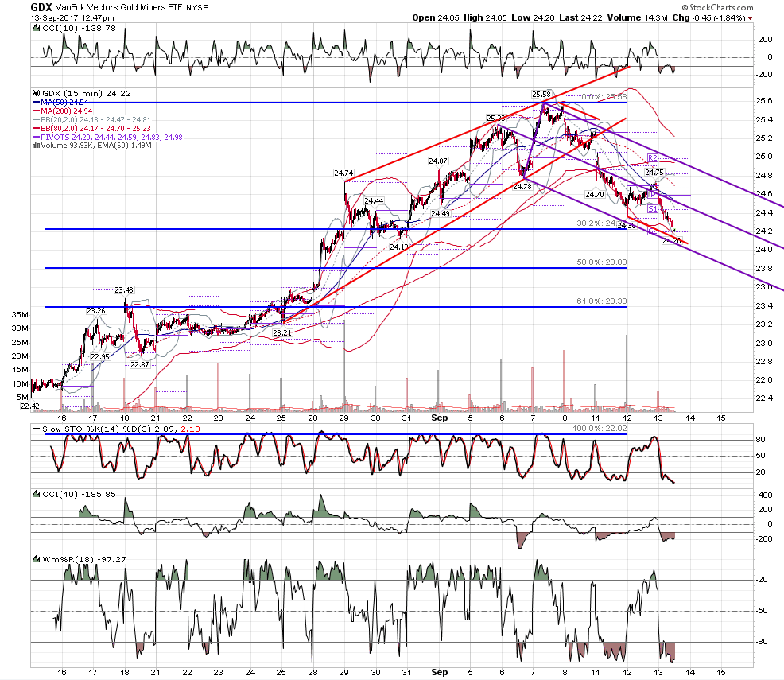This screenshot has height=680, width=784.
Task: Click the red down arrow beside Chg
Action: tap(750, 18)
